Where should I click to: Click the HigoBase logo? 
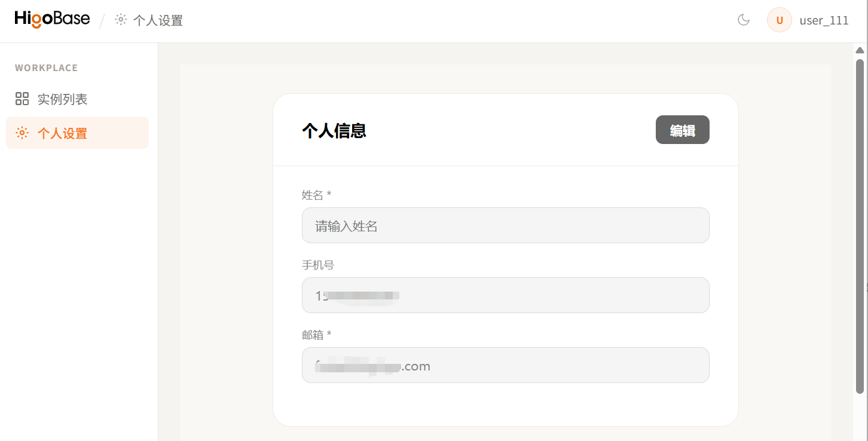pos(52,19)
